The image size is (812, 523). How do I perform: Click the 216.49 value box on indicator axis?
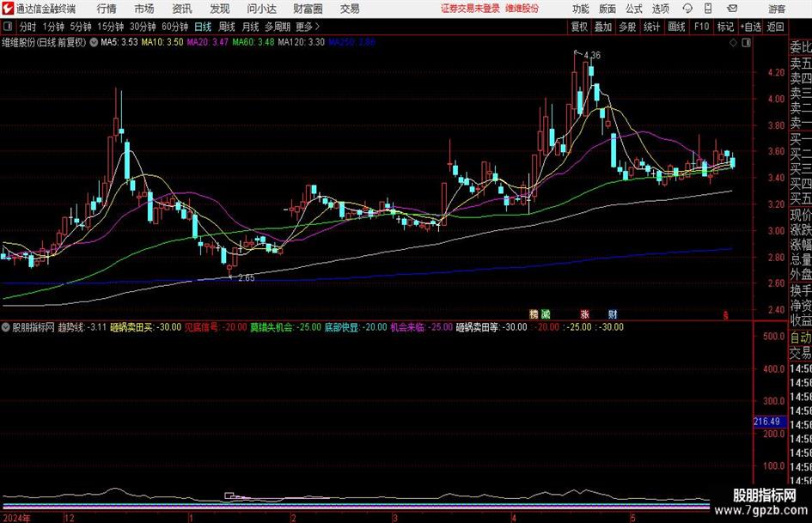click(768, 422)
